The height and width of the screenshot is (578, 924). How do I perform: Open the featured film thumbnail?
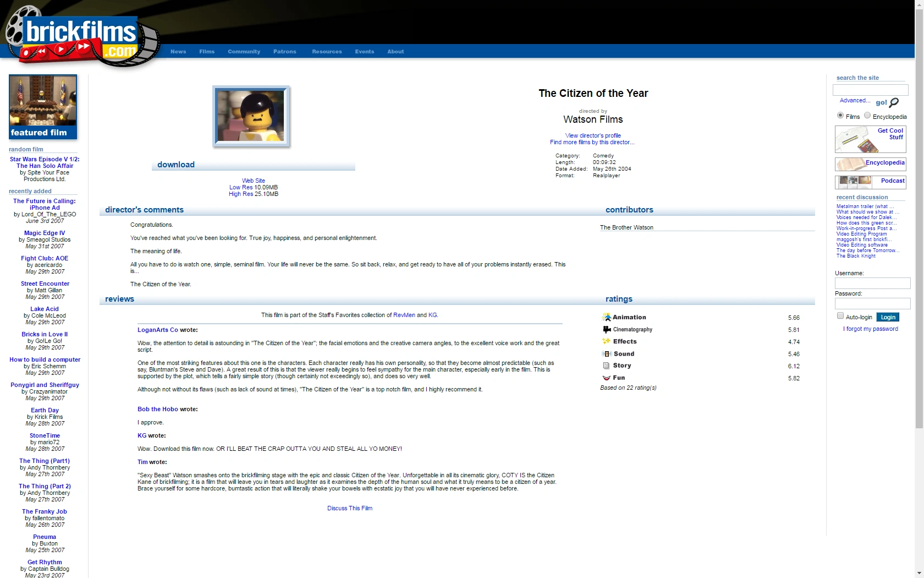tap(43, 107)
